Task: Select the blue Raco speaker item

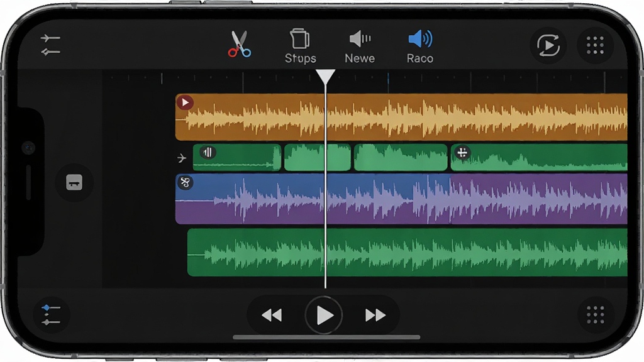Action: (x=419, y=47)
